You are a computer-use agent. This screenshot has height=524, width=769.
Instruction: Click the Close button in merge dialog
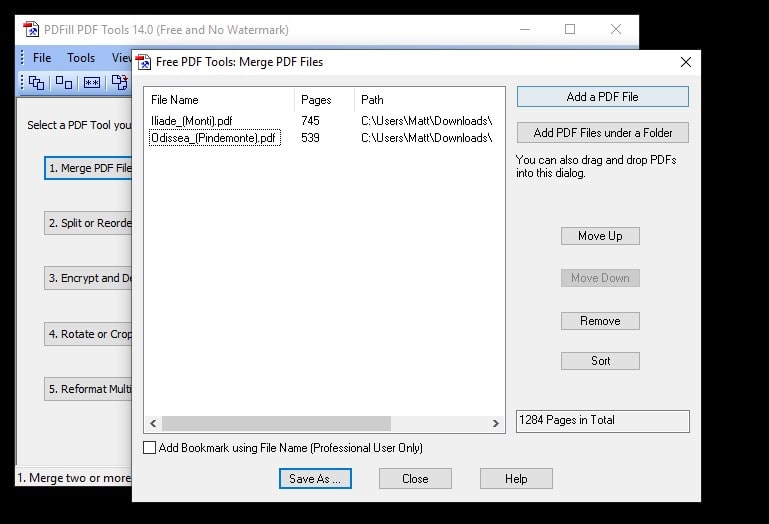[415, 478]
